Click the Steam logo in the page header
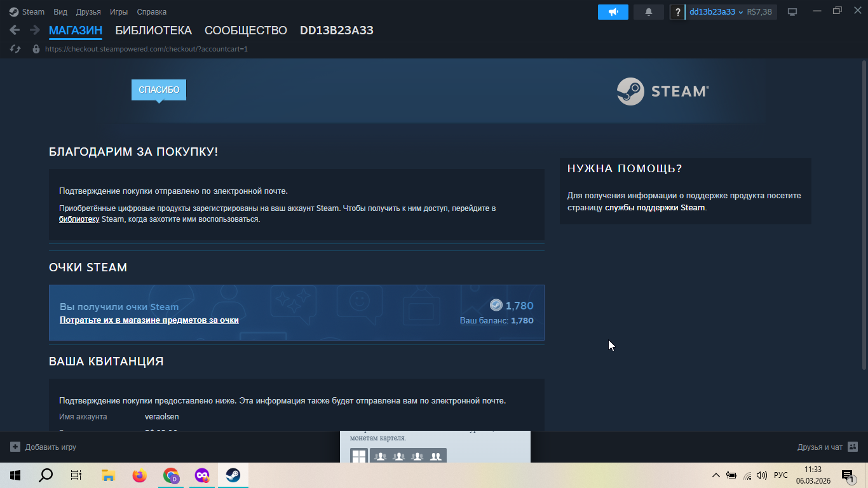868x488 pixels. click(663, 91)
